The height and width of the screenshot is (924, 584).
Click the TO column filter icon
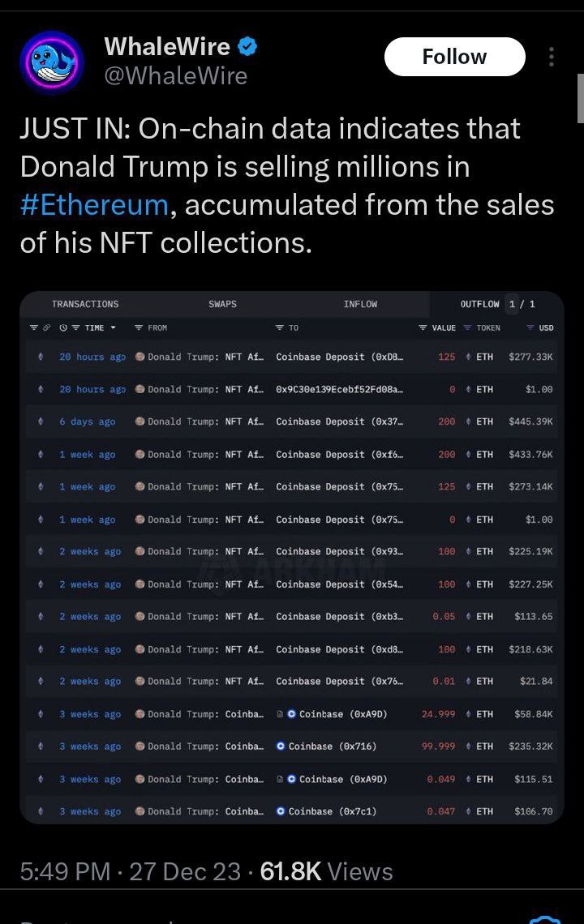tap(280, 328)
